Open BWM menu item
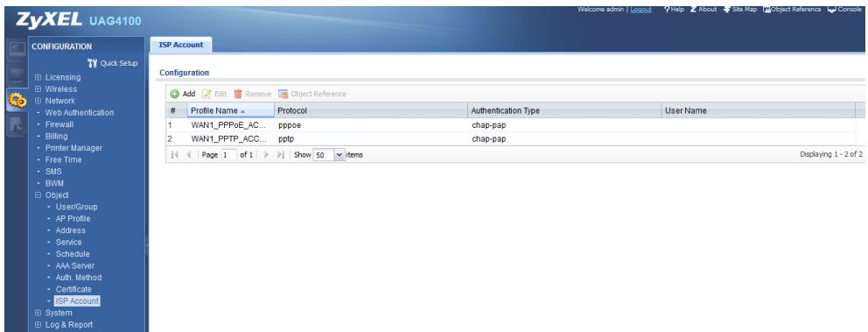The width and height of the screenshot is (868, 332). point(55,183)
